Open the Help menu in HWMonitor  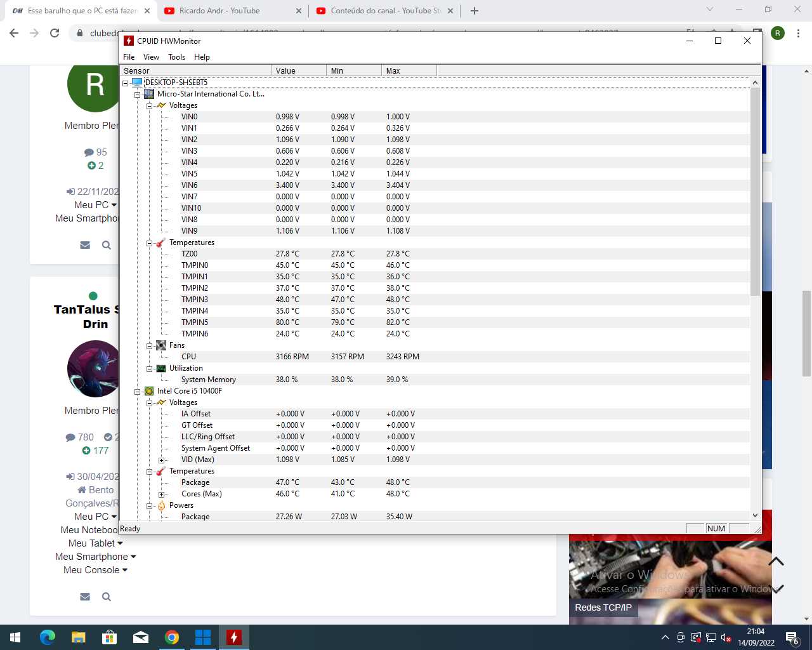(x=202, y=57)
